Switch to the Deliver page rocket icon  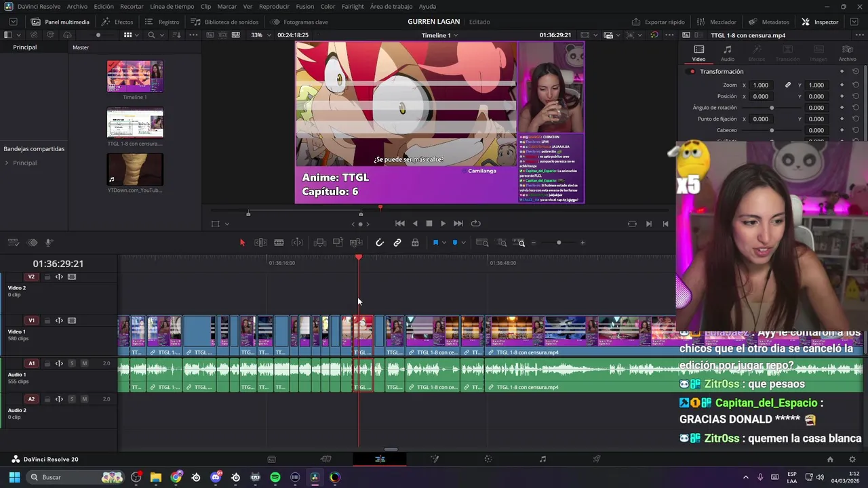click(x=597, y=459)
